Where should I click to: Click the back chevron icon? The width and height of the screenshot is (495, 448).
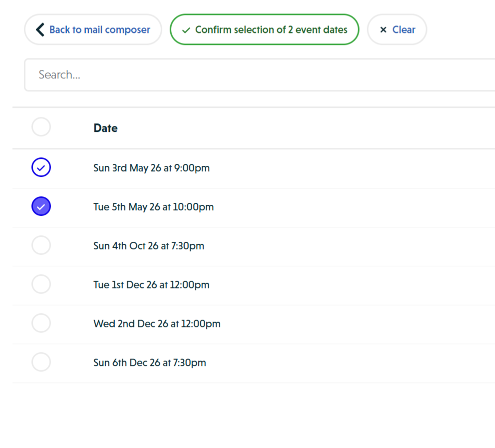(39, 29)
